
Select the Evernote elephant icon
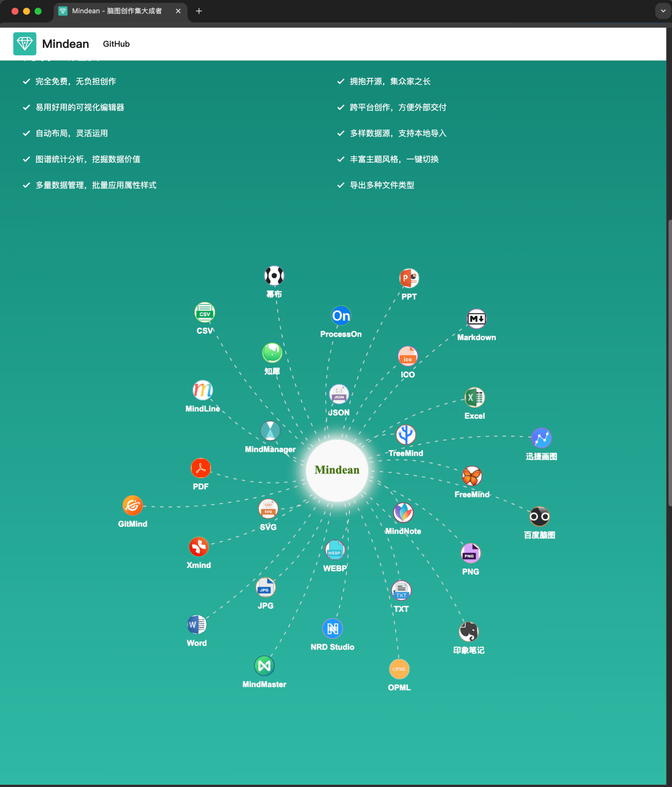tap(469, 631)
